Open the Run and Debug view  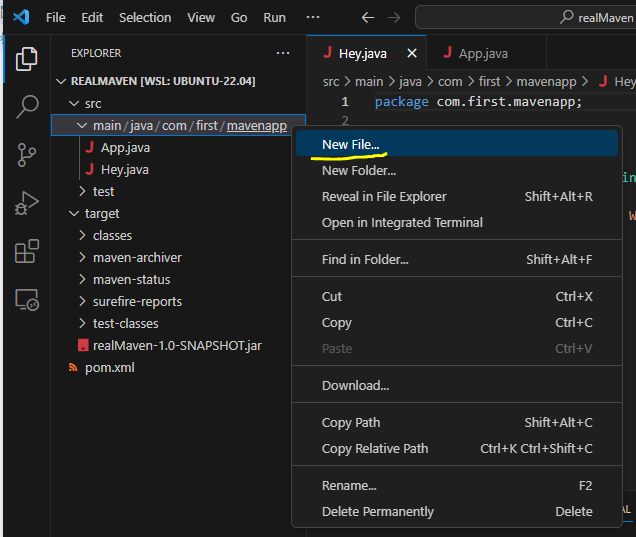[27, 203]
